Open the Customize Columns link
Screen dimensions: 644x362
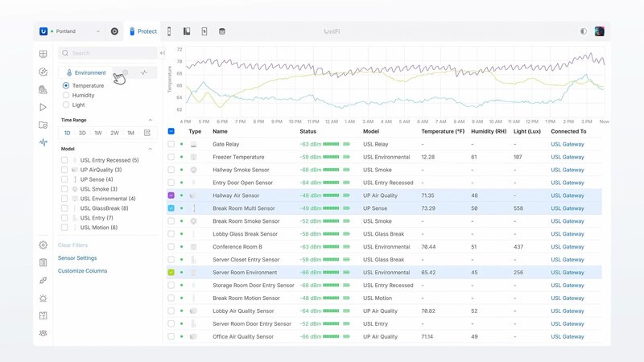point(83,271)
